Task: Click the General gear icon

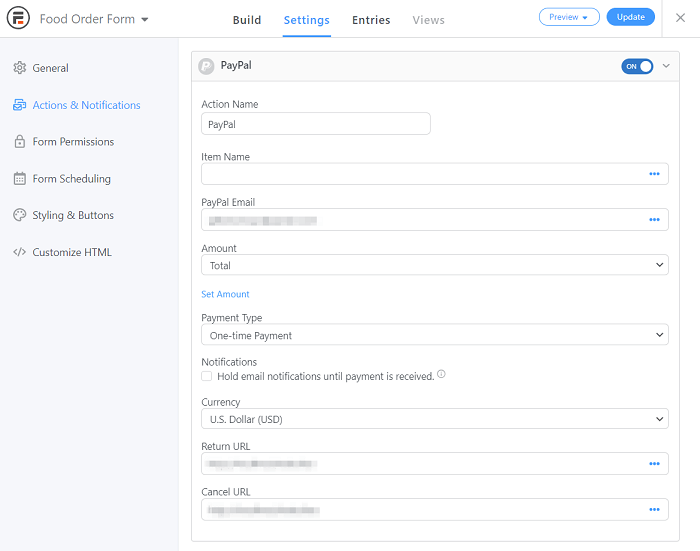Action: [x=20, y=68]
